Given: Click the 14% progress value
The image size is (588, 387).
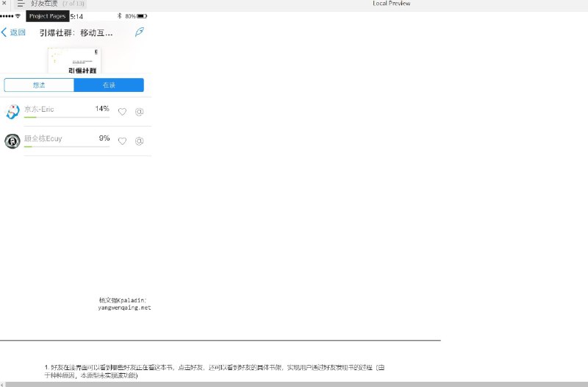Looking at the screenshot, I should tap(102, 109).
